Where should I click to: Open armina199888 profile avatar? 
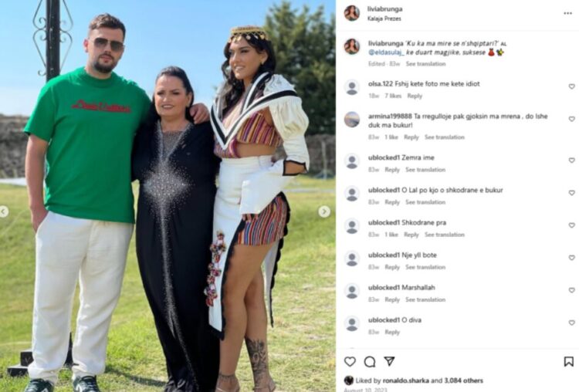352,120
